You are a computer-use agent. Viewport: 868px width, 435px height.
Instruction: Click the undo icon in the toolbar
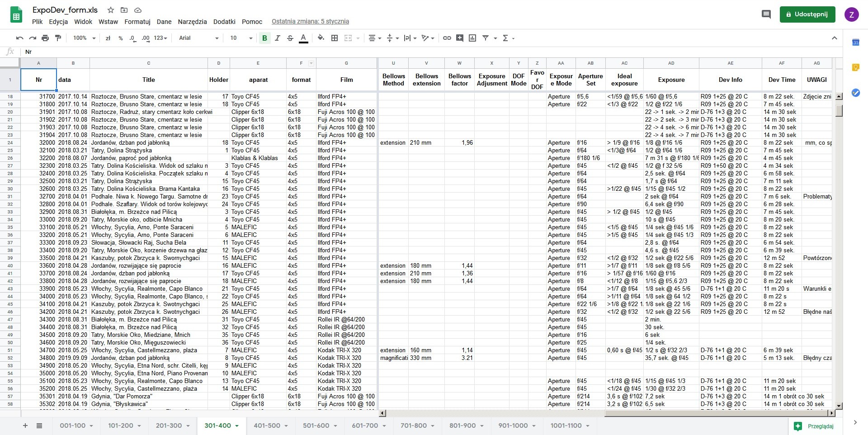click(19, 38)
